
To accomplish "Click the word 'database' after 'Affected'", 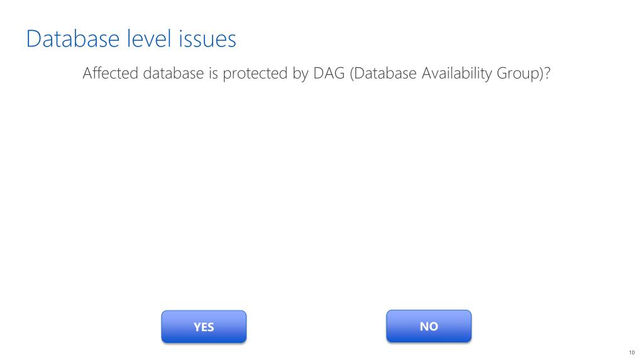I will pos(174,74).
